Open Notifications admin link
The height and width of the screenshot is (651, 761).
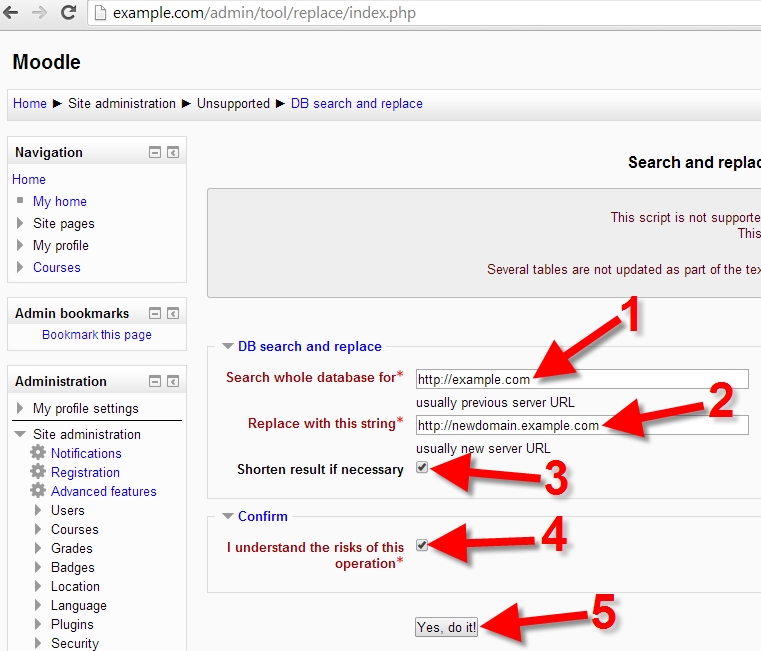pos(86,453)
